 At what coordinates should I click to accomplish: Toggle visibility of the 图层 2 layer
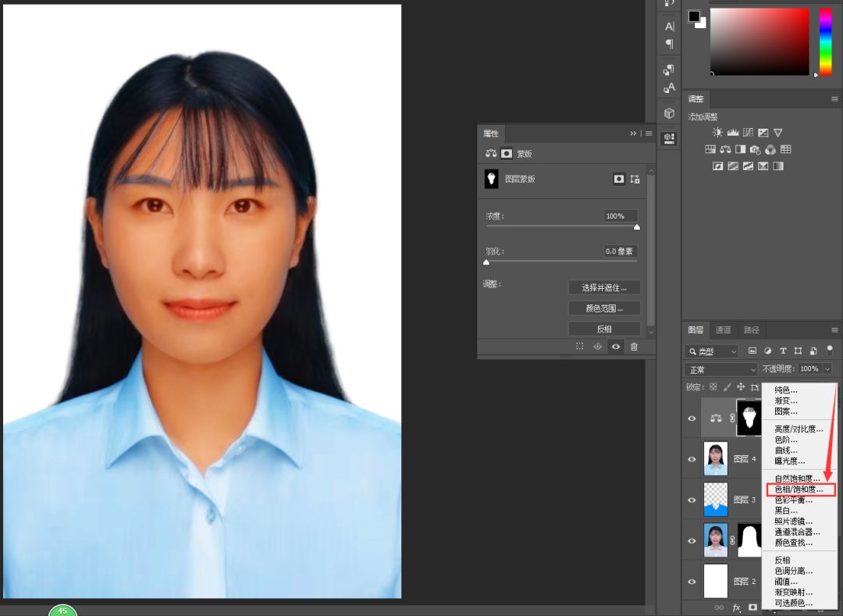point(691,582)
